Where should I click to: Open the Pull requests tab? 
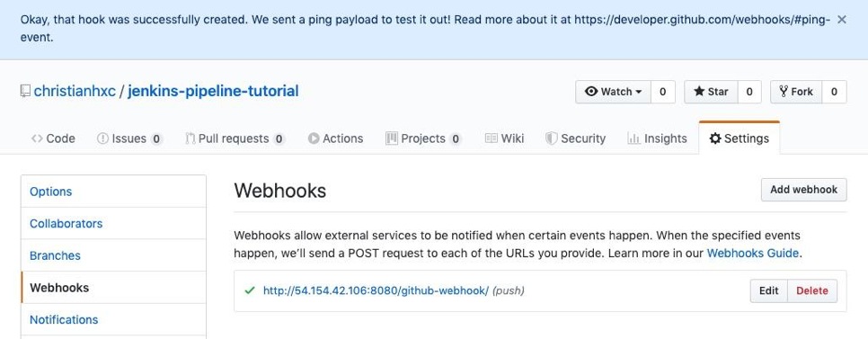[235, 138]
